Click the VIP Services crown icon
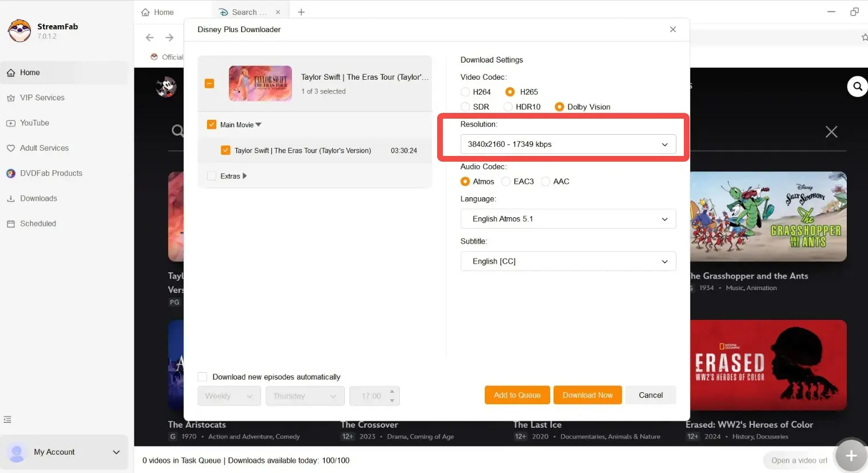The width and height of the screenshot is (868, 473). pos(10,98)
